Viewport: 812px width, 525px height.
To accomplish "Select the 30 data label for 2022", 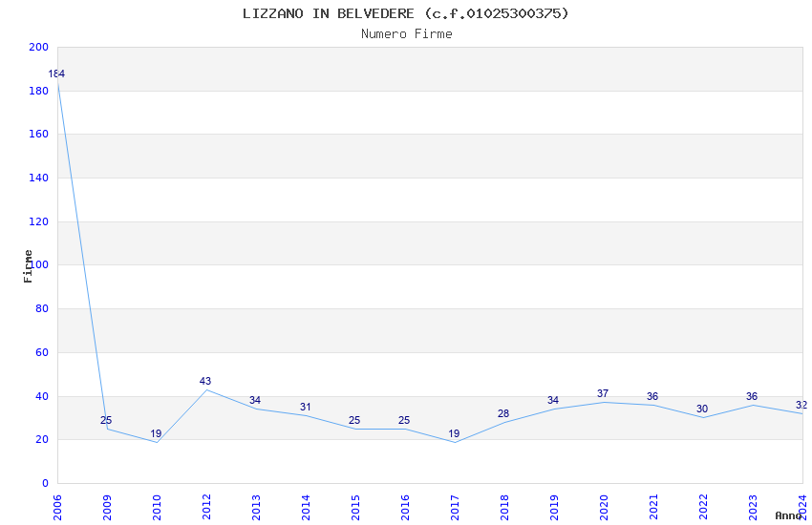I will pos(702,409).
